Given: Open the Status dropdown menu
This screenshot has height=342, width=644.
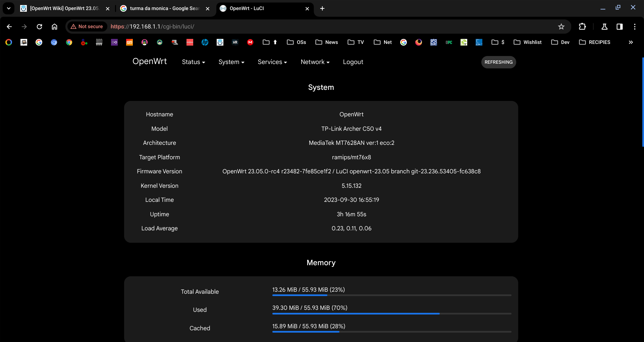Looking at the screenshot, I should click(193, 62).
